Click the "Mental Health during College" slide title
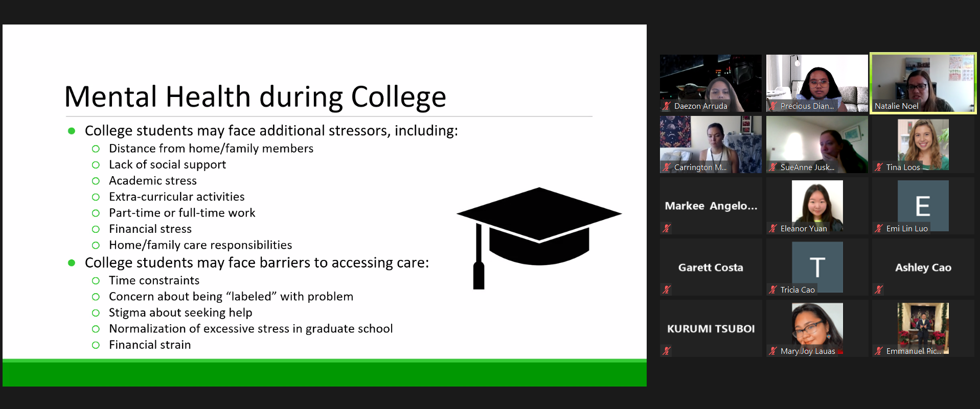Screen dimensions: 980x409 point(255,97)
